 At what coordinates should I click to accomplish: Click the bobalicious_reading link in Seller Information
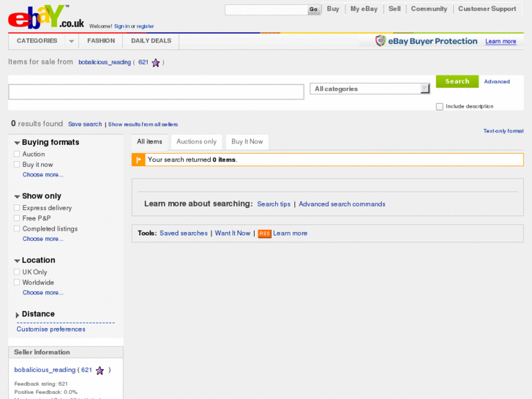point(45,370)
